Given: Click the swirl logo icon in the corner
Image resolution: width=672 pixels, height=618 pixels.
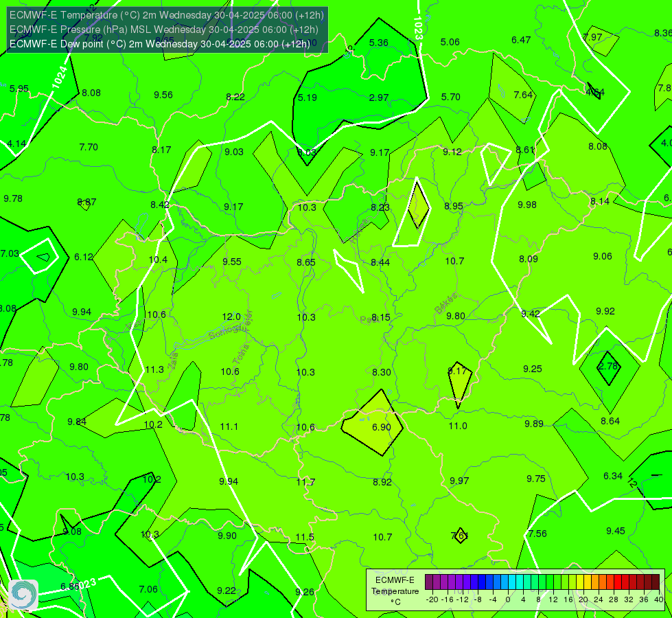Looking at the screenshot, I should coord(23,595).
